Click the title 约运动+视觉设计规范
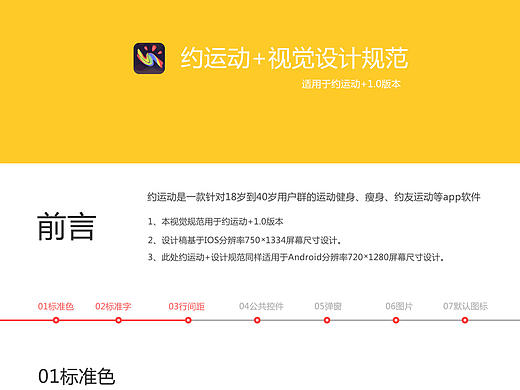The width and height of the screenshot is (520, 390). coord(294,58)
